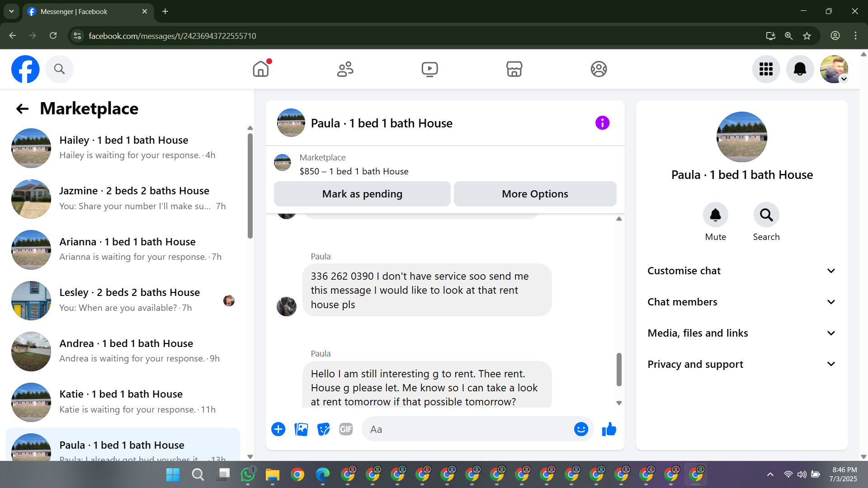Viewport: 868px width, 488px height.
Task: Open the Friends nav icon
Action: pyautogui.click(x=345, y=69)
